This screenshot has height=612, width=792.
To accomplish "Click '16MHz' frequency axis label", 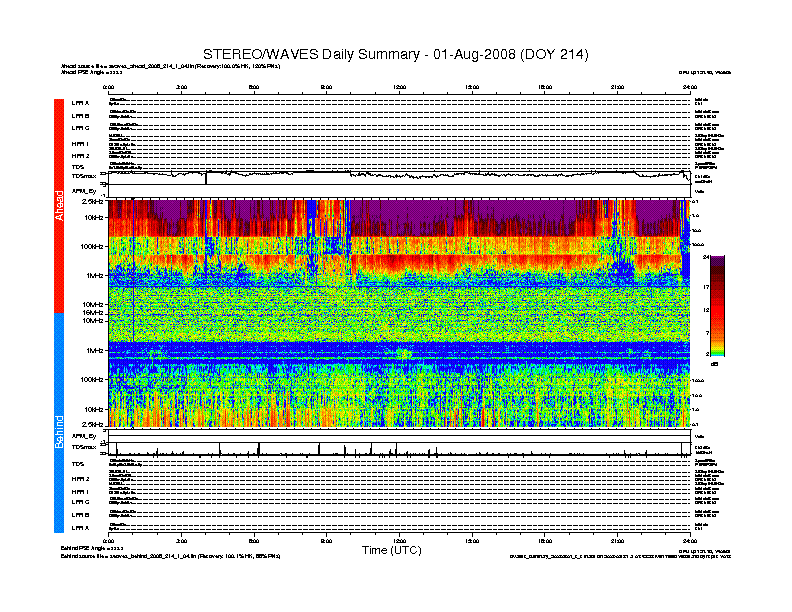I will pyautogui.click(x=92, y=313).
